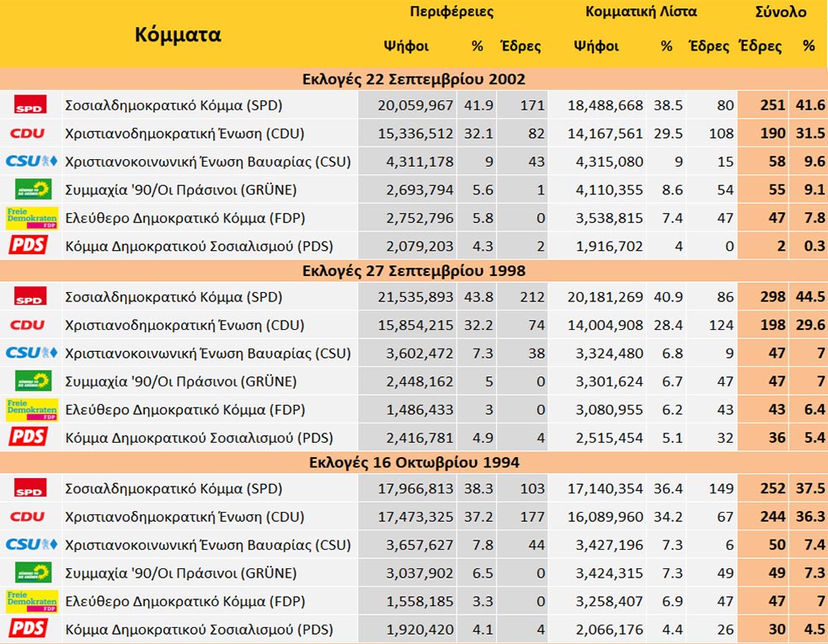Click the votes value 3,657,627

pos(419,545)
